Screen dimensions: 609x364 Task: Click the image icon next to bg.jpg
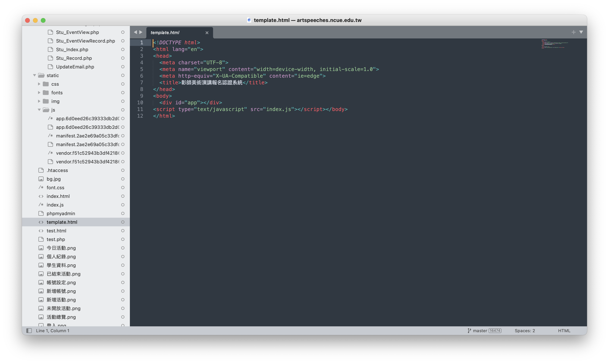tap(41, 179)
